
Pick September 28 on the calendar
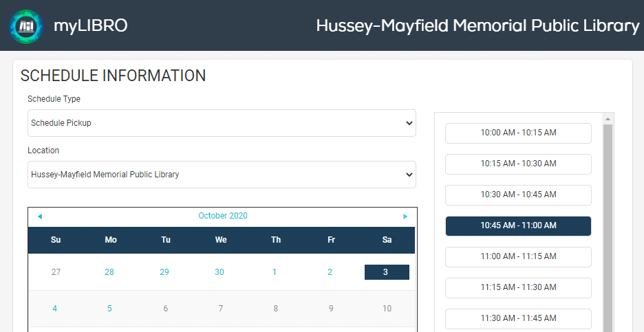(x=109, y=272)
